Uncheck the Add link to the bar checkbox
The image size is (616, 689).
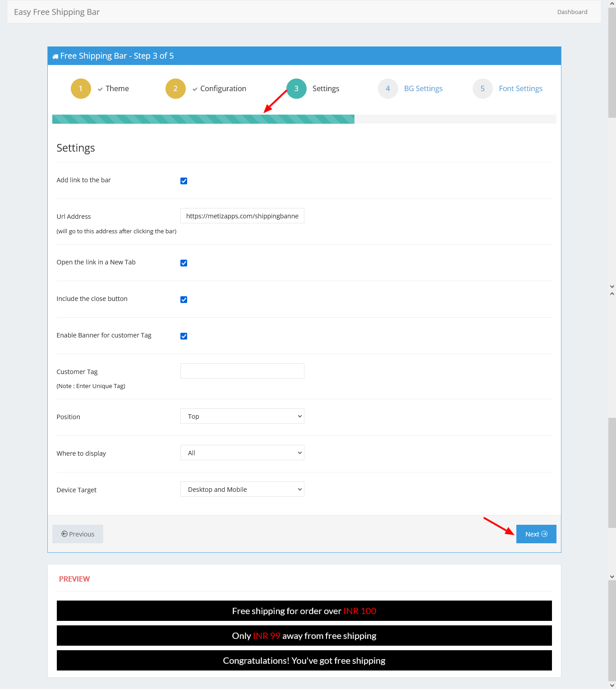tap(184, 181)
